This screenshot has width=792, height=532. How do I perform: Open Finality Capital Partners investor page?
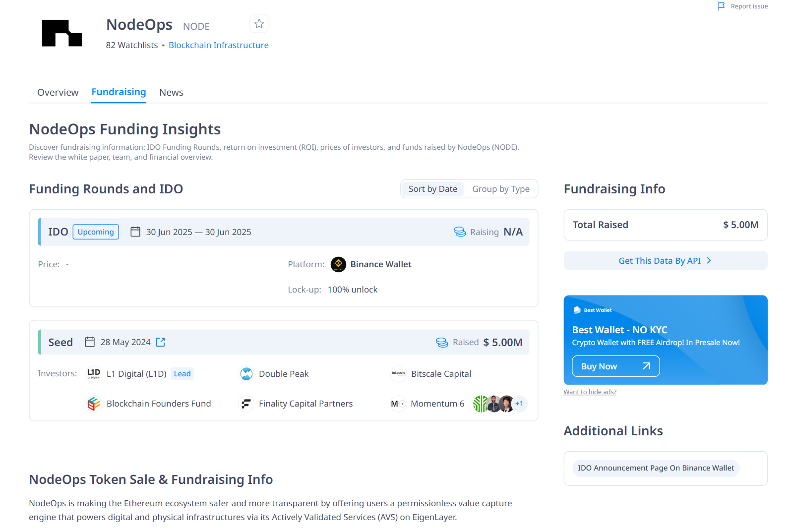(x=305, y=404)
